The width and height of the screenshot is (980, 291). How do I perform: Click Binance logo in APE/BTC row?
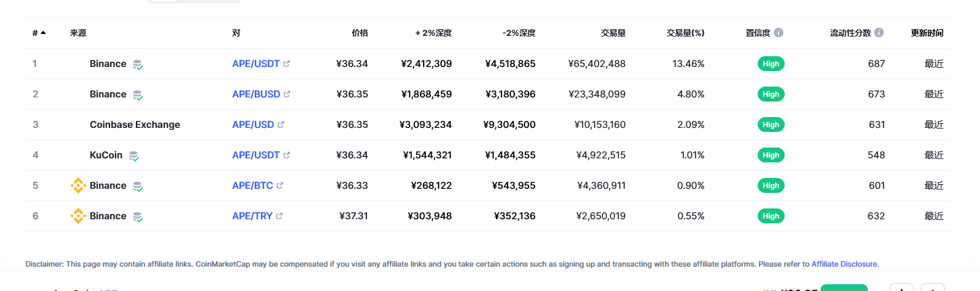78,185
